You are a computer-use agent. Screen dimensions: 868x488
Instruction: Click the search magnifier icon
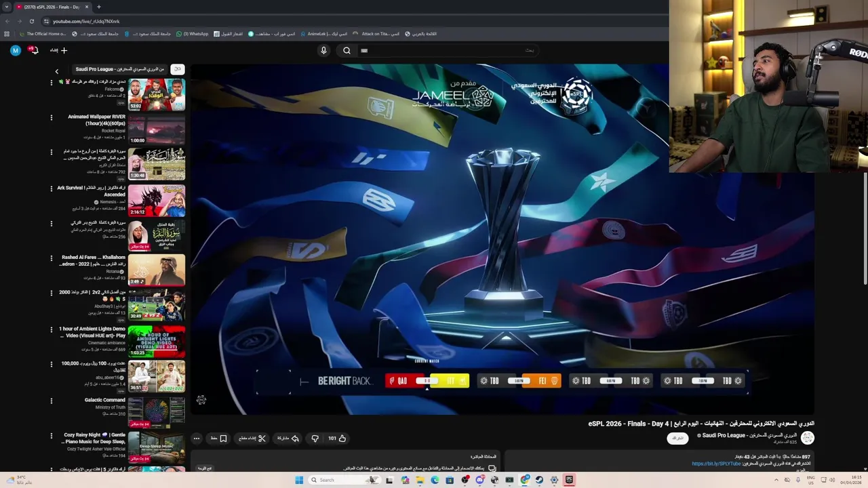coord(347,50)
